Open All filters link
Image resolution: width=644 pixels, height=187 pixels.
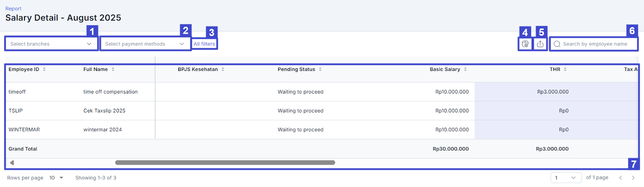pos(204,44)
